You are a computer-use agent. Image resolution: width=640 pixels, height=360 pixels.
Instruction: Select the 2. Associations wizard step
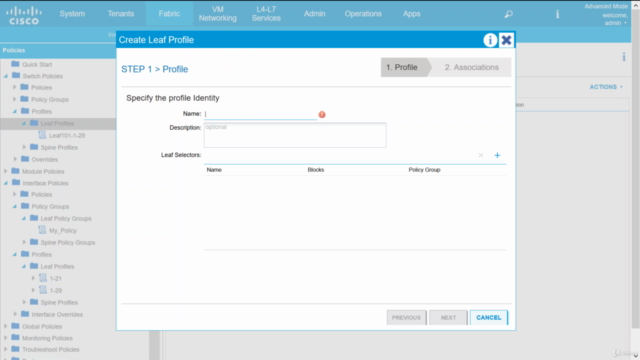click(x=471, y=67)
